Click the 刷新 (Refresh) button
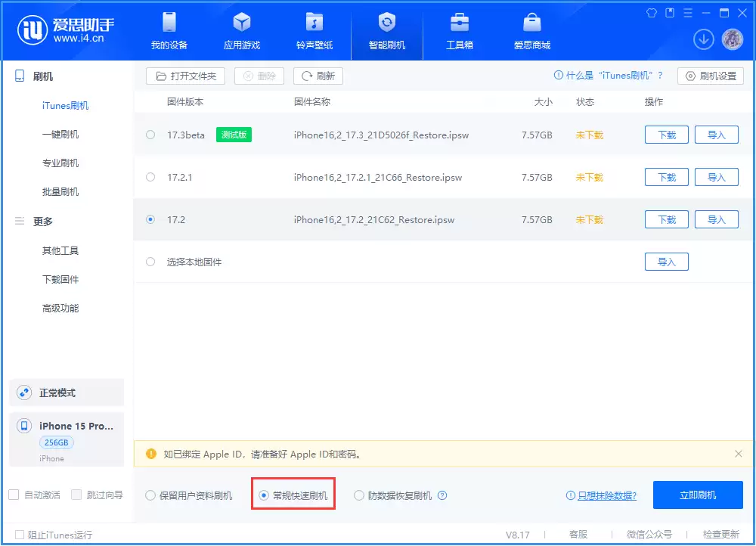 [318, 76]
